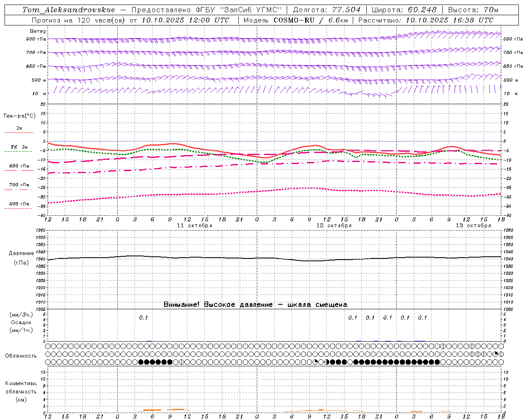Click the '(мм/1ч.)' precipitation unit label
The width and height of the screenshot is (525, 420).
click(21, 330)
